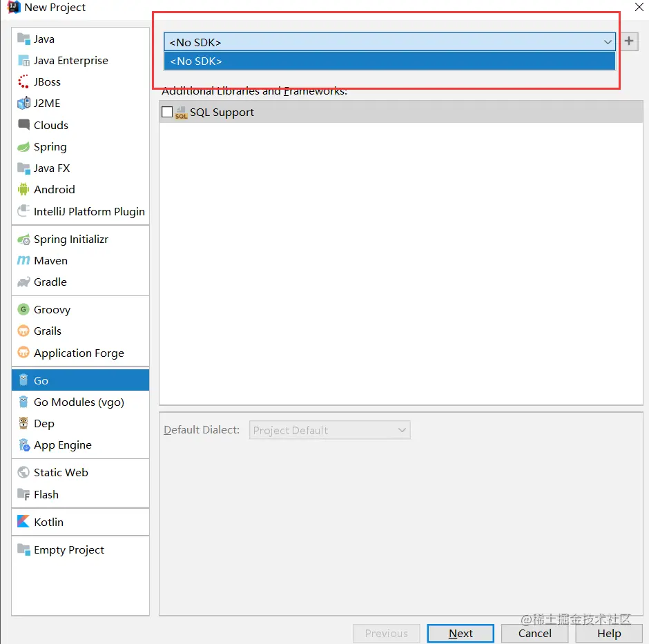Image resolution: width=649 pixels, height=644 pixels.
Task: Select the Go gopher icon
Action: click(x=23, y=380)
